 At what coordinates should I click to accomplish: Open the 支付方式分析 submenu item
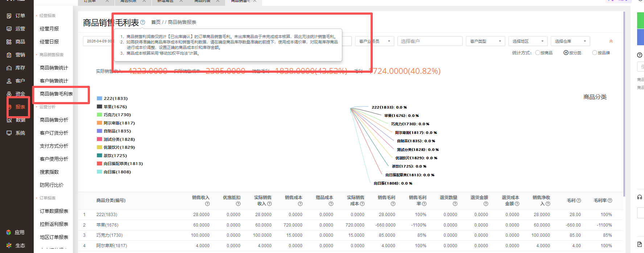(54, 146)
